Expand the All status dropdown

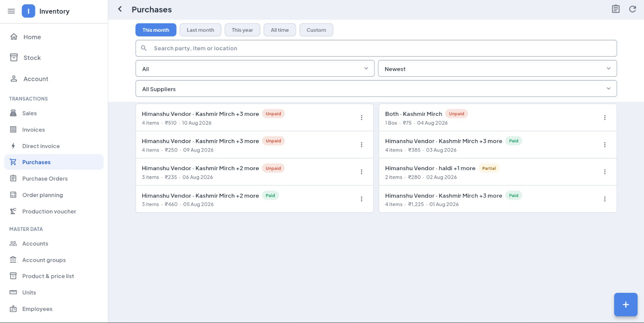point(255,69)
